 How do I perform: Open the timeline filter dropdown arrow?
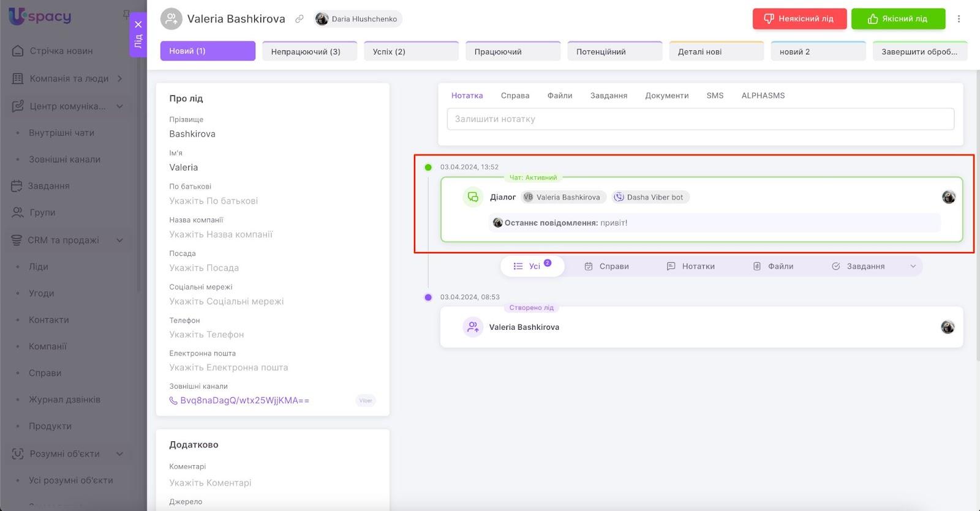point(913,266)
